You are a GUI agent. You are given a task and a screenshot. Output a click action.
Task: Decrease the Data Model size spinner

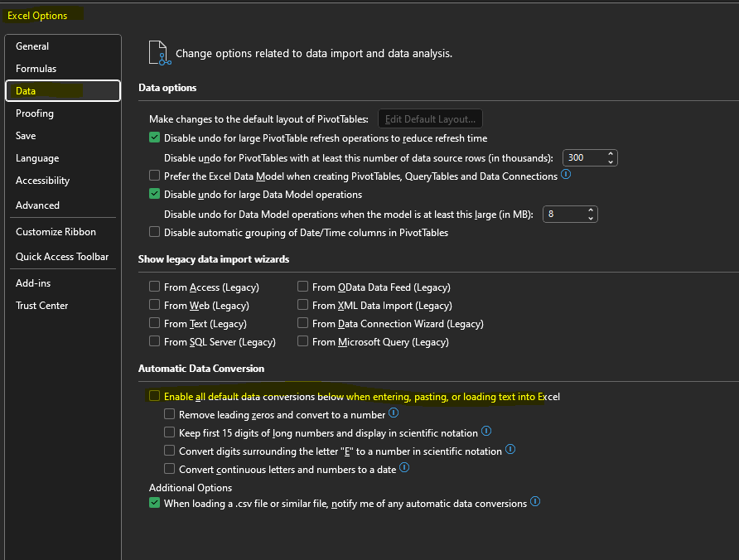click(591, 218)
